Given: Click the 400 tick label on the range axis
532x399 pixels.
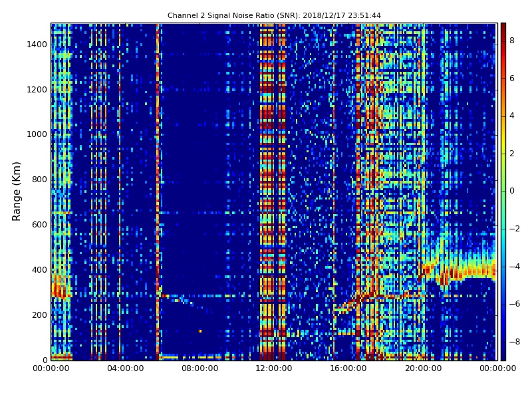Looking at the screenshot, I should 39,270.
